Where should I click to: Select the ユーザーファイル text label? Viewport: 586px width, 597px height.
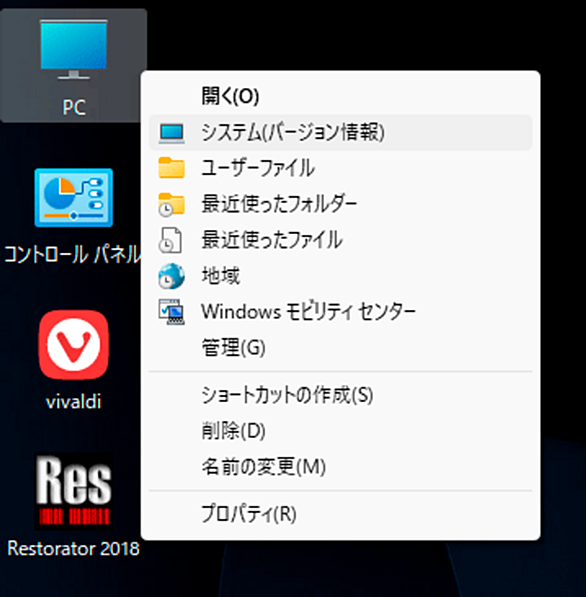(258, 168)
